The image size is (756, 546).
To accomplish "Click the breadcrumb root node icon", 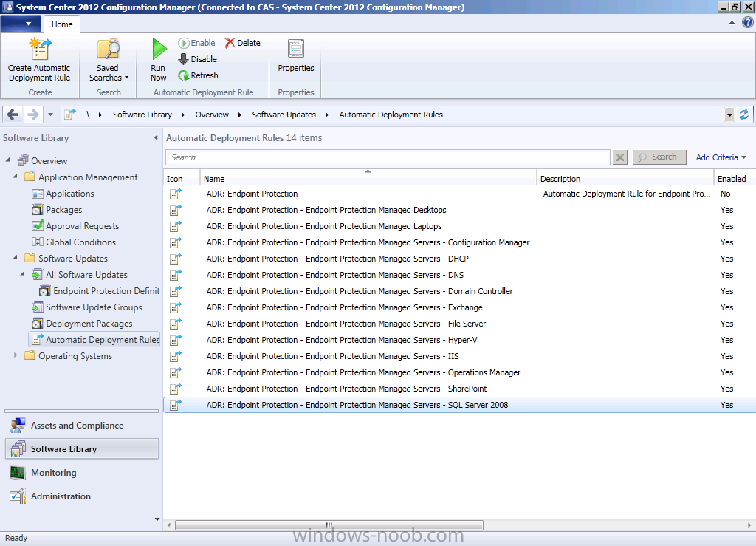I will point(70,115).
